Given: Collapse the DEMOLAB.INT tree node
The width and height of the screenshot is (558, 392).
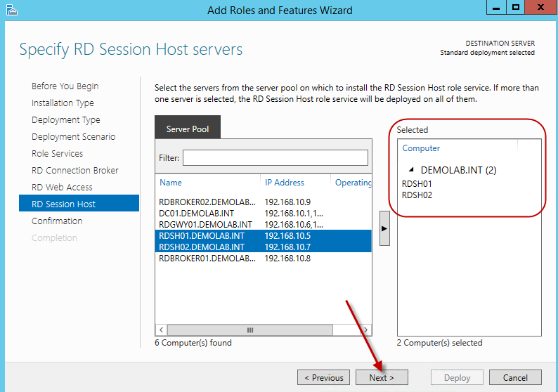Looking at the screenshot, I should tap(411, 170).
